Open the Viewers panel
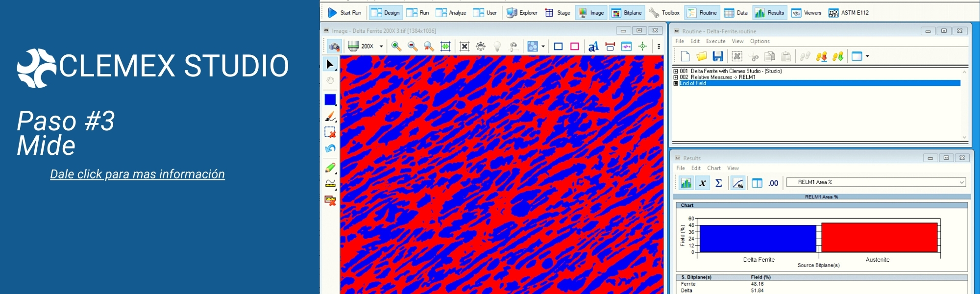This screenshot has height=294, width=980. tap(806, 13)
